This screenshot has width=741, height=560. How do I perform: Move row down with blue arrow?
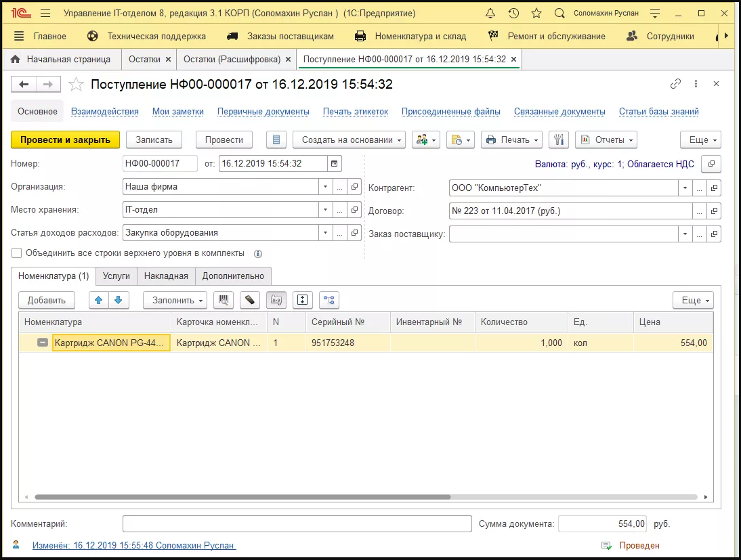pyautogui.click(x=118, y=300)
